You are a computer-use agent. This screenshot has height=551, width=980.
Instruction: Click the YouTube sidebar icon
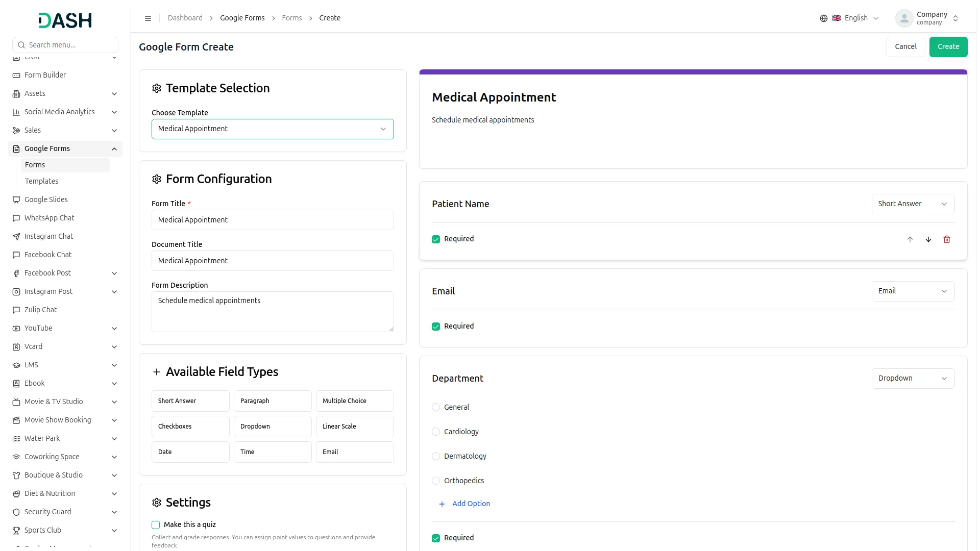16,329
